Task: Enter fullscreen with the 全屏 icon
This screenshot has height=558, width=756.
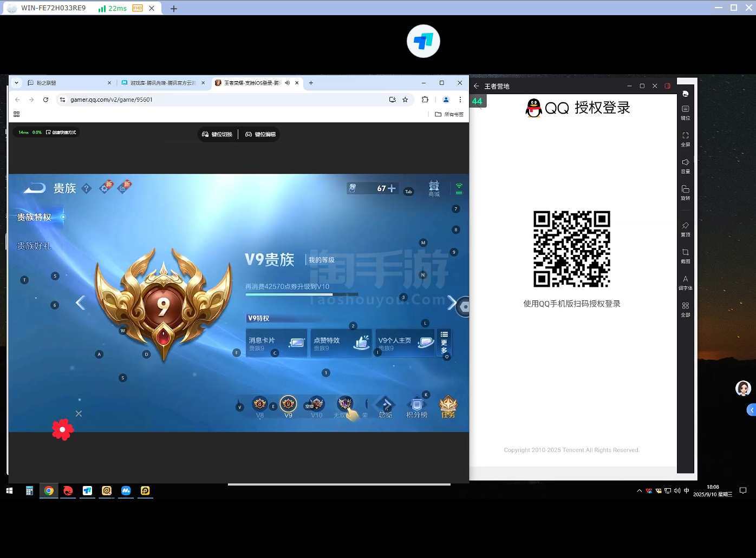Action: [685, 139]
